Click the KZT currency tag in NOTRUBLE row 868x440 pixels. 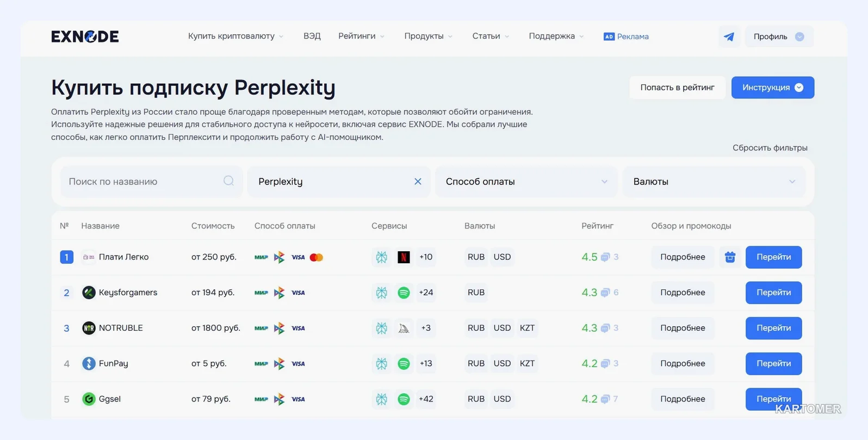click(527, 328)
